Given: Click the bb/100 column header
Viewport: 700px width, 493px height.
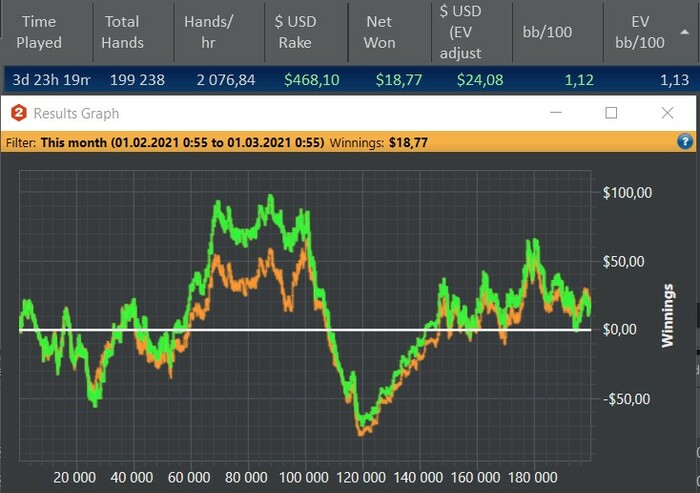Looking at the screenshot, I should click(547, 32).
